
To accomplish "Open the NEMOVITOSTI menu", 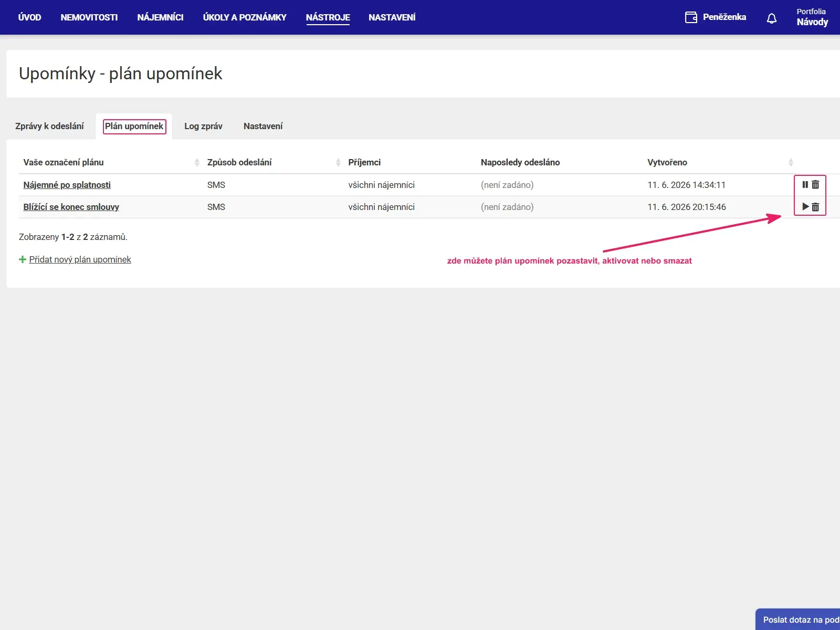I will (x=89, y=17).
